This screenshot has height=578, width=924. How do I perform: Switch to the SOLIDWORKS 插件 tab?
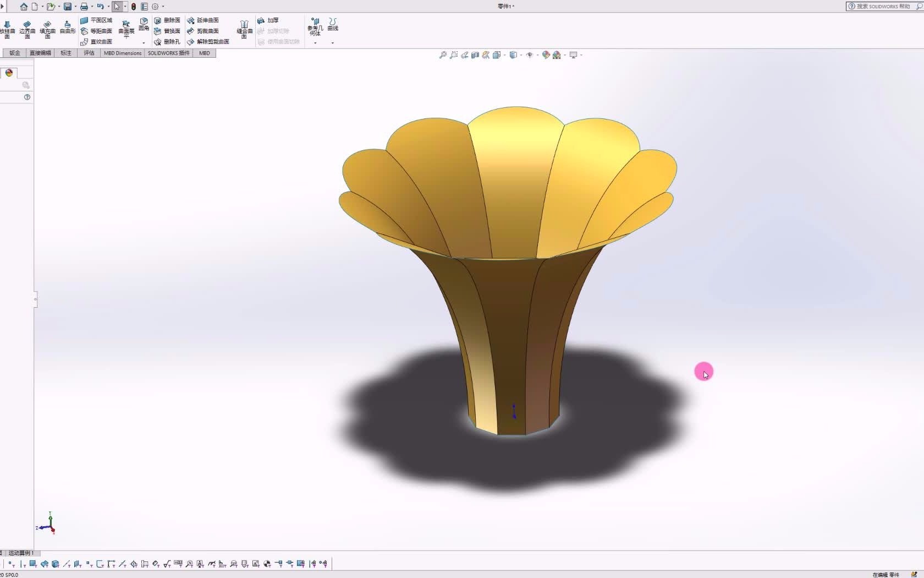(169, 53)
